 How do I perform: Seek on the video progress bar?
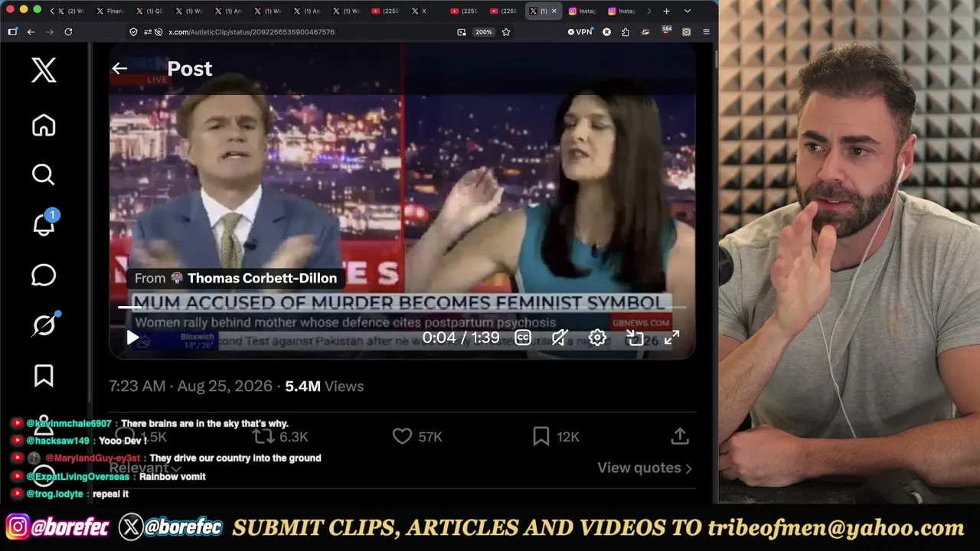click(x=402, y=308)
